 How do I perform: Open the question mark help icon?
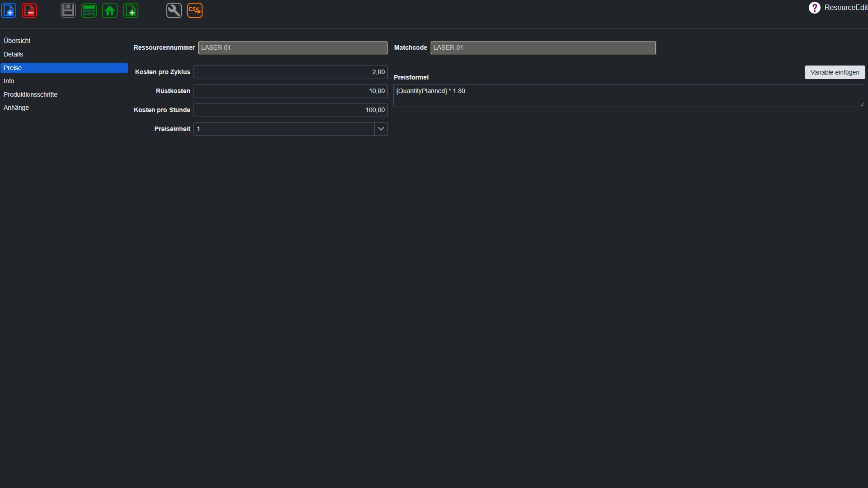815,8
